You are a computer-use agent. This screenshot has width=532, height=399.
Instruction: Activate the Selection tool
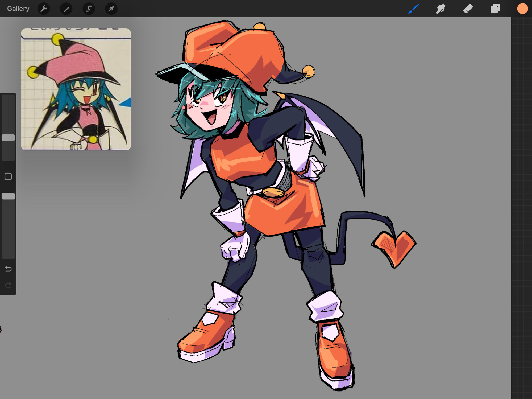tap(89, 9)
